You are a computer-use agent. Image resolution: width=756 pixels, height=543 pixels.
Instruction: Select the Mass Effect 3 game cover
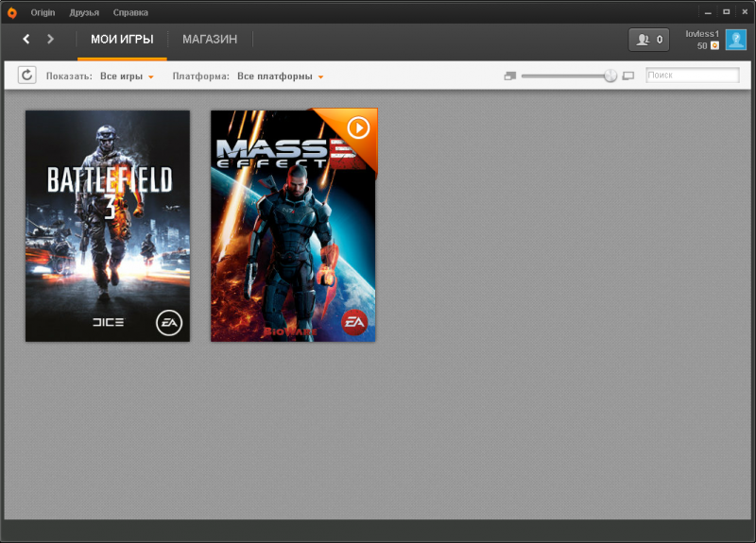[x=293, y=226]
